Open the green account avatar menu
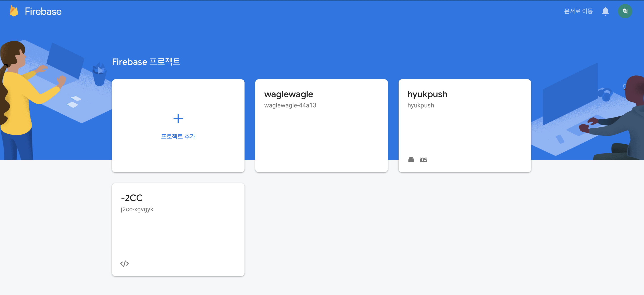Image resolution: width=644 pixels, height=295 pixels. pyautogui.click(x=625, y=11)
